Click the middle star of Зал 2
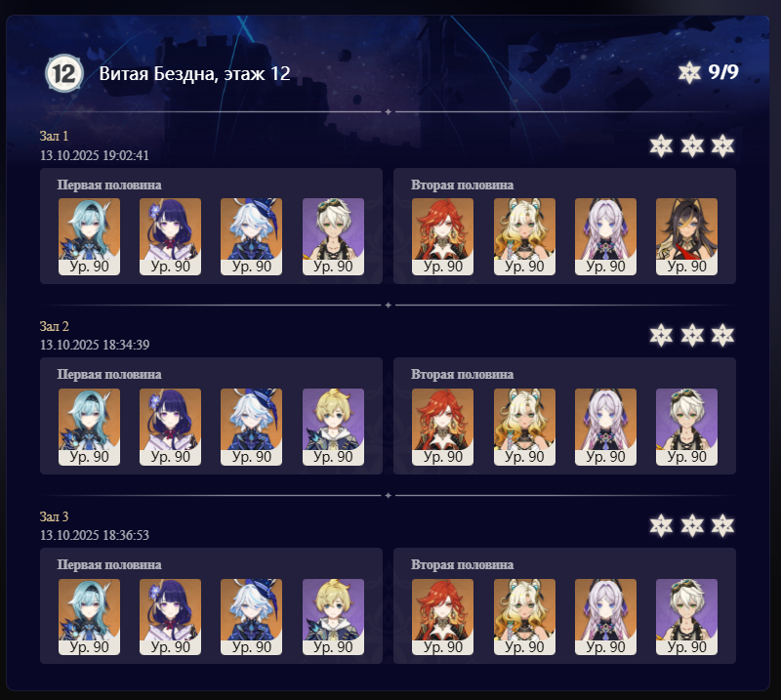The height and width of the screenshot is (700, 781). pos(692,335)
